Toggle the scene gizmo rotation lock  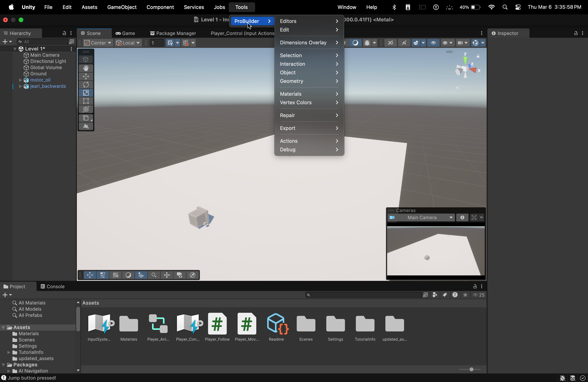pyautogui.click(x=478, y=56)
